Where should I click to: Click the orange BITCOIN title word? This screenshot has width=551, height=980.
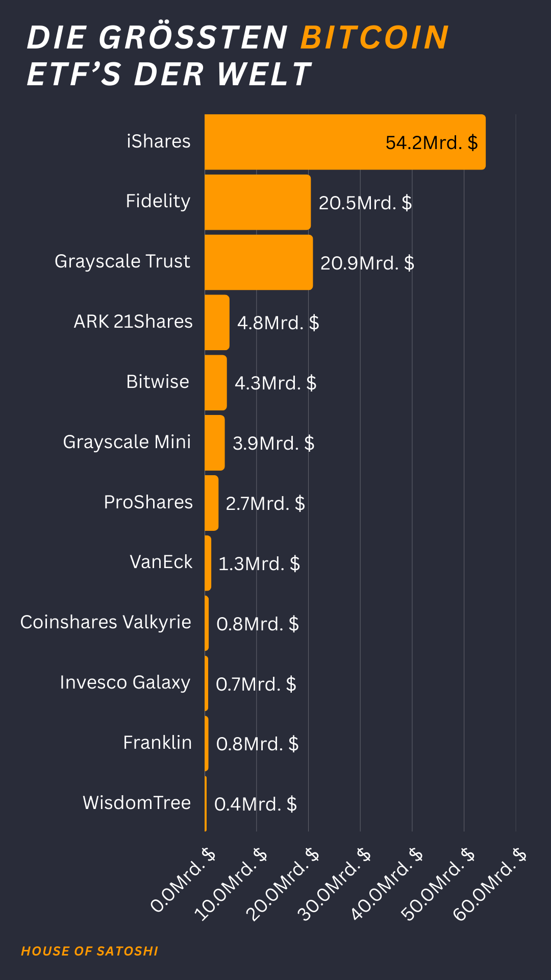coord(375,38)
